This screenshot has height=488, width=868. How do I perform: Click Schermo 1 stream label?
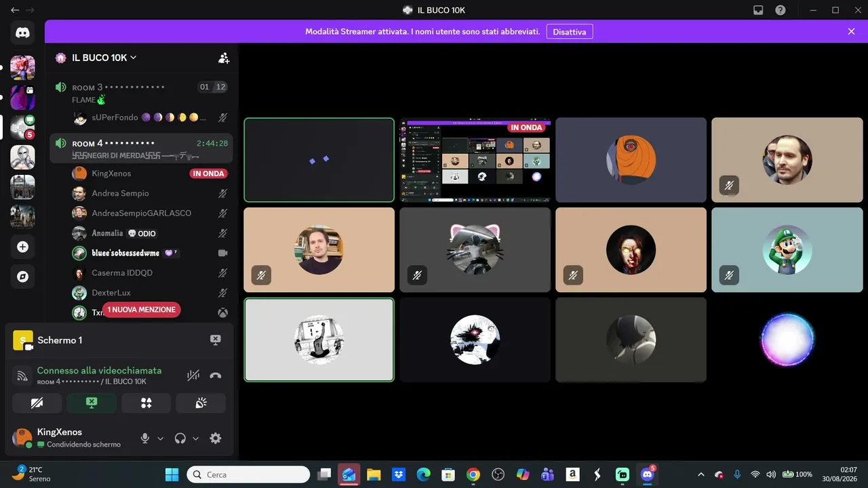[x=60, y=340]
